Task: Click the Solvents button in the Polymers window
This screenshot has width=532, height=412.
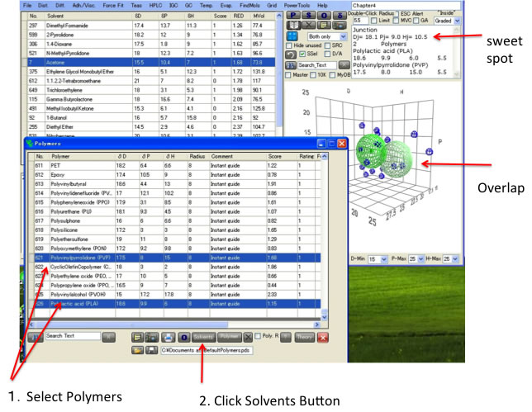Action: point(203,337)
